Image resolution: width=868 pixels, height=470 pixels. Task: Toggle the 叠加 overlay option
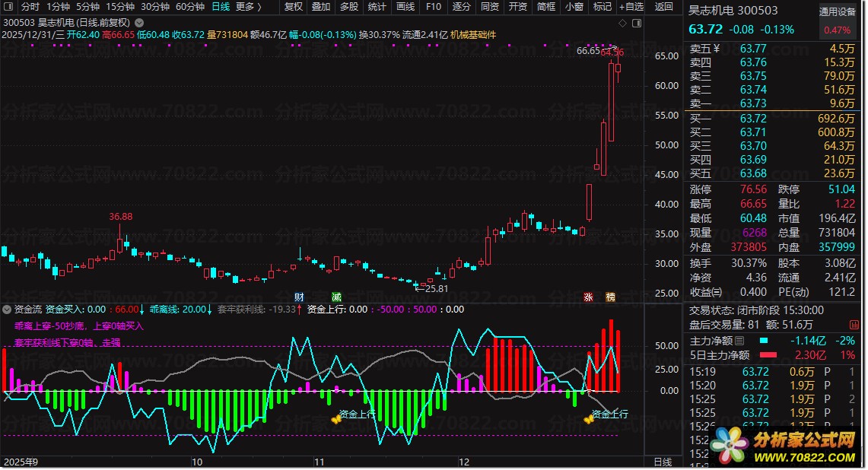321,7
